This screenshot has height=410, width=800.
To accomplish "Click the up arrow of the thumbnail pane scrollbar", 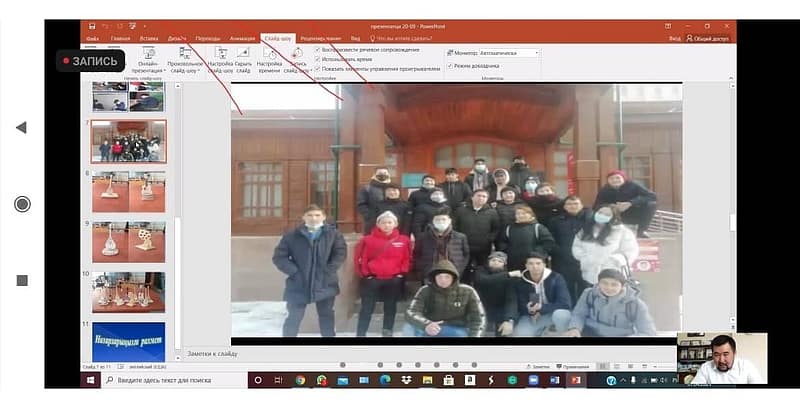I will pyautogui.click(x=178, y=86).
